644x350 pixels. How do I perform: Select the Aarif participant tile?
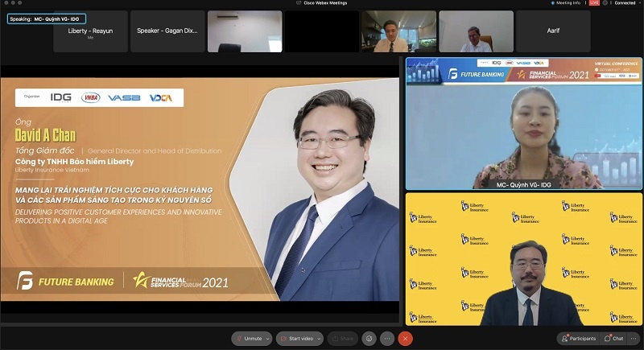(x=553, y=31)
